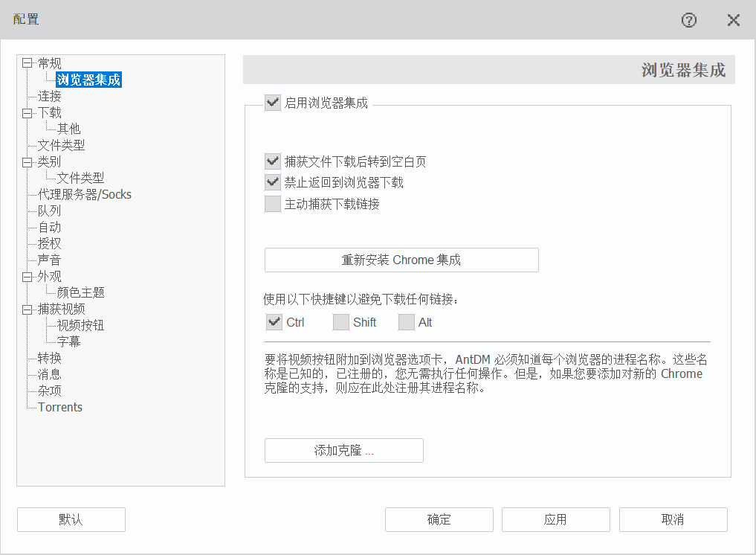Open 视频按钮 settings
The height and width of the screenshot is (555, 756).
(80, 325)
